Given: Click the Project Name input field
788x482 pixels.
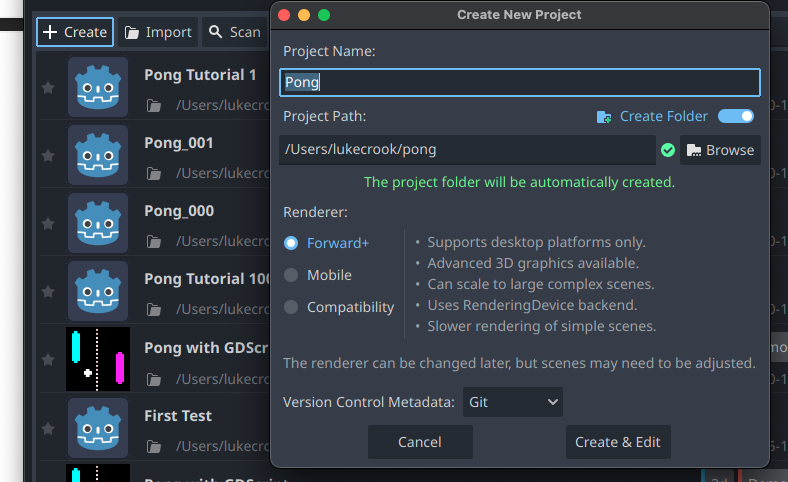Looking at the screenshot, I should point(520,82).
